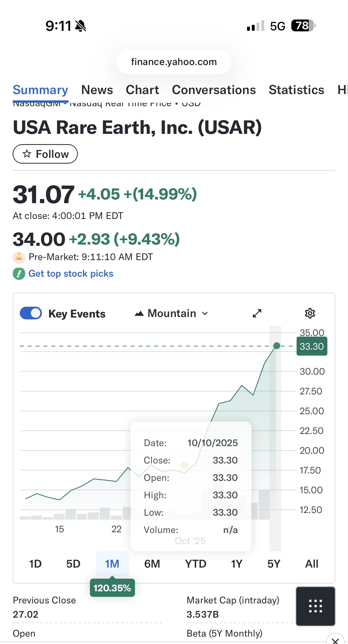Select the 6M chart range
The height and width of the screenshot is (644, 348).
[x=152, y=564]
